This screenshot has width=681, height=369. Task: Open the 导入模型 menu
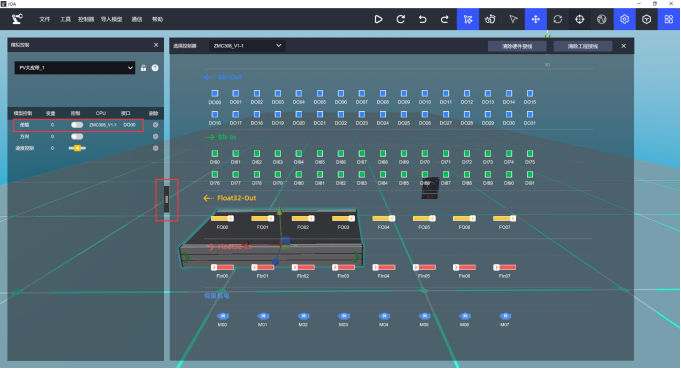click(x=112, y=19)
